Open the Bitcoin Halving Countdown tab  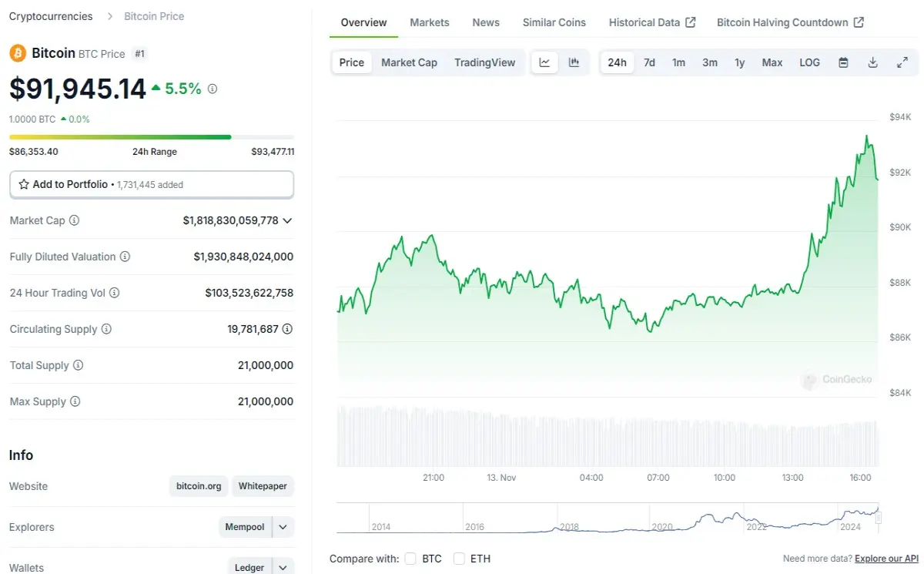pyautogui.click(x=782, y=22)
